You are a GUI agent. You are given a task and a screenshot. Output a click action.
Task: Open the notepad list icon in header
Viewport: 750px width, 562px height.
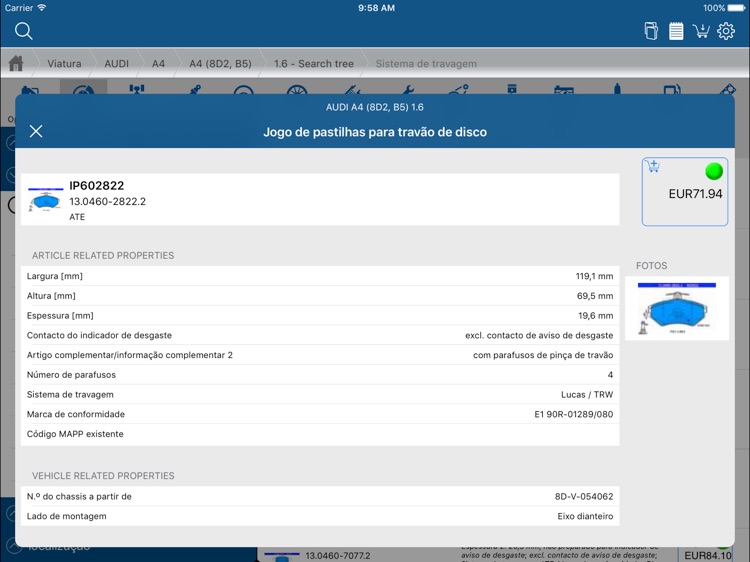click(676, 31)
